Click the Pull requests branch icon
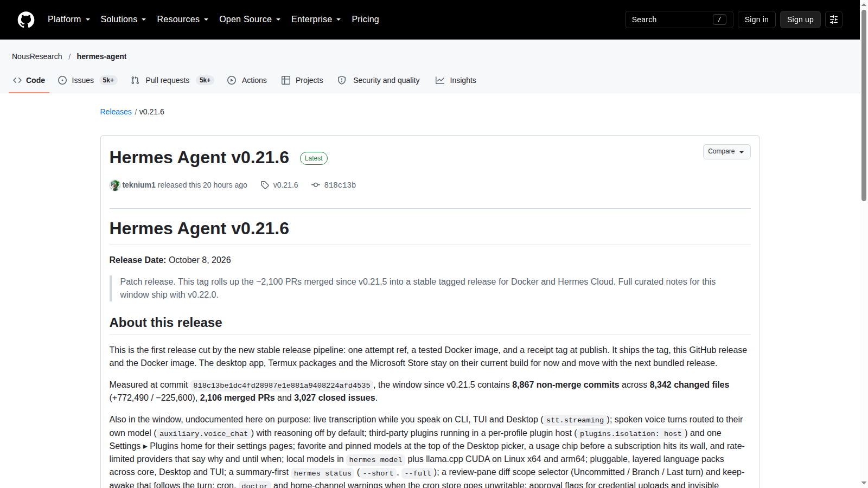 [x=135, y=80]
